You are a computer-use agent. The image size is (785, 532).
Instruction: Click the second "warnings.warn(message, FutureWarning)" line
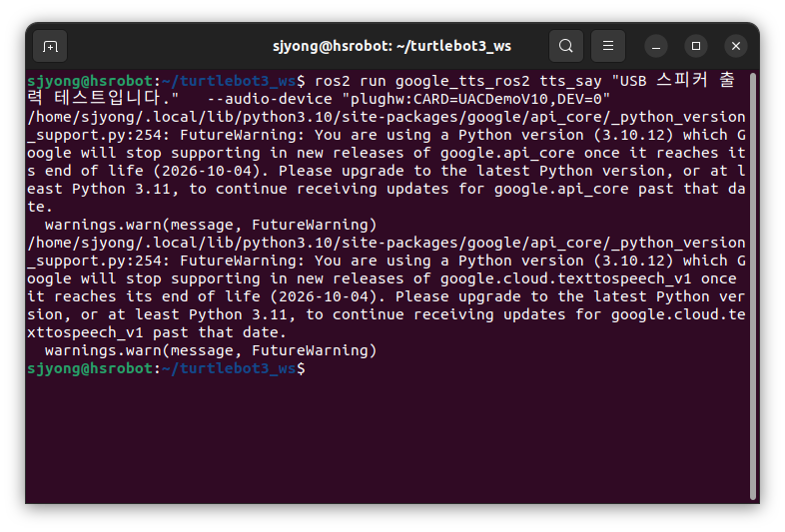[211, 350]
